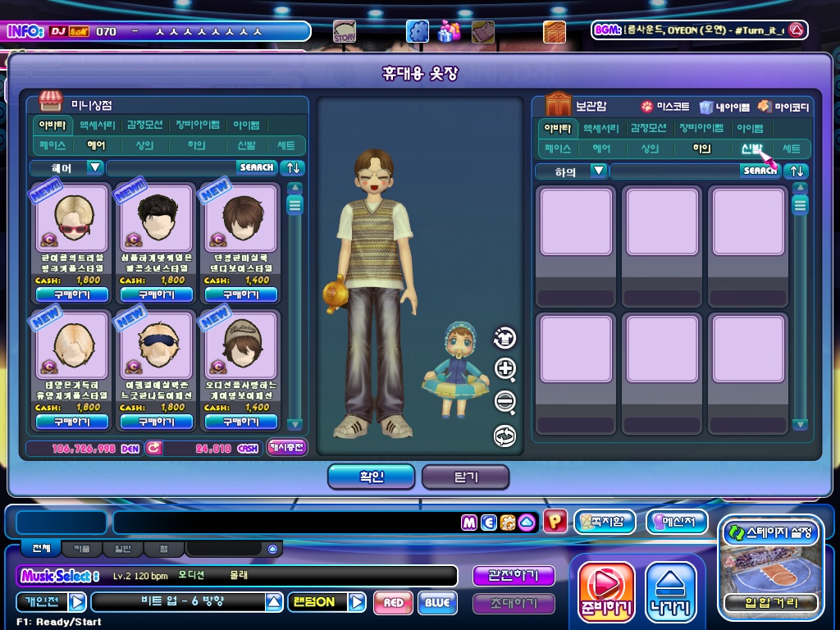Select the BLUE team button

pos(437,603)
